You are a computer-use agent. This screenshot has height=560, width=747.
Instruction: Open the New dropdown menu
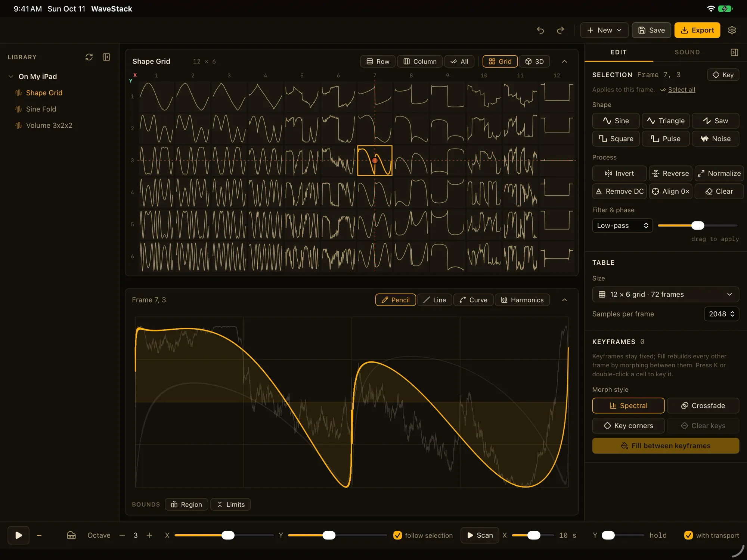click(x=604, y=30)
